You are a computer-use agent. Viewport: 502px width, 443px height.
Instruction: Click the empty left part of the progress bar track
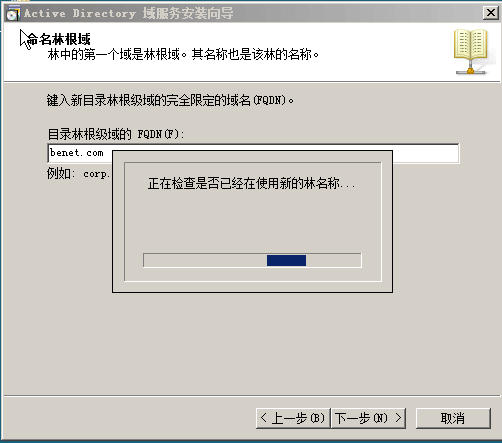coord(205,260)
